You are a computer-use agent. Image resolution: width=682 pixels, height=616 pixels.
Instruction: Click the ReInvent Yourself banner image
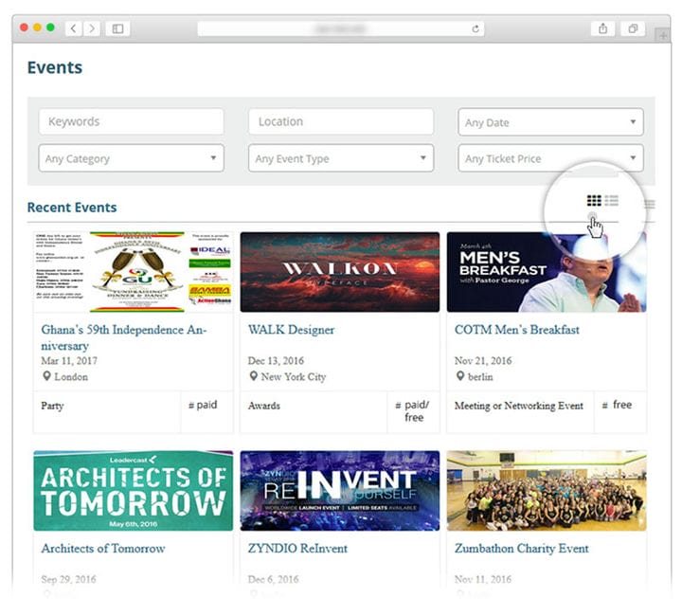[340, 491]
